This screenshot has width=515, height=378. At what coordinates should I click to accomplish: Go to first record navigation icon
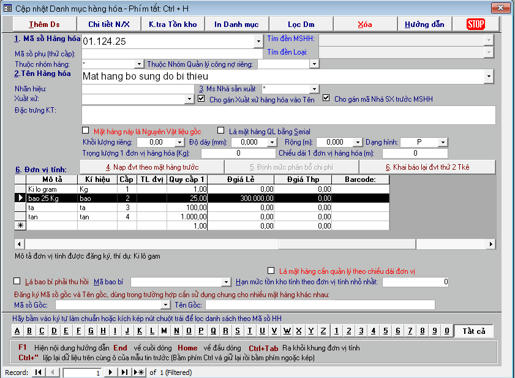coord(38,372)
